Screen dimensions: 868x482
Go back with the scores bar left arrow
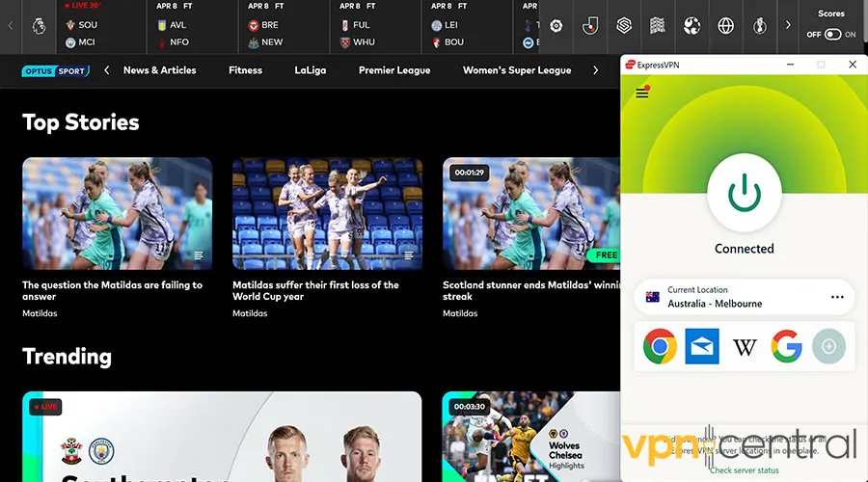[x=11, y=25]
